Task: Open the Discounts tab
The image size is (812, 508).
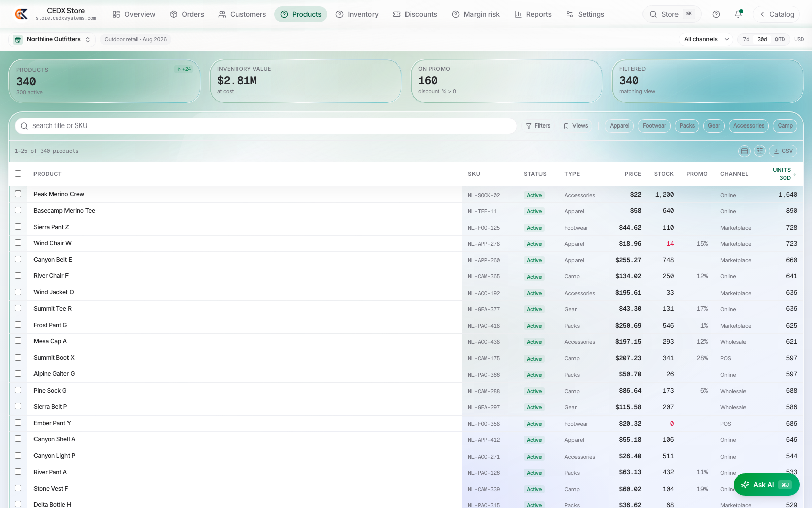Action: coord(415,14)
